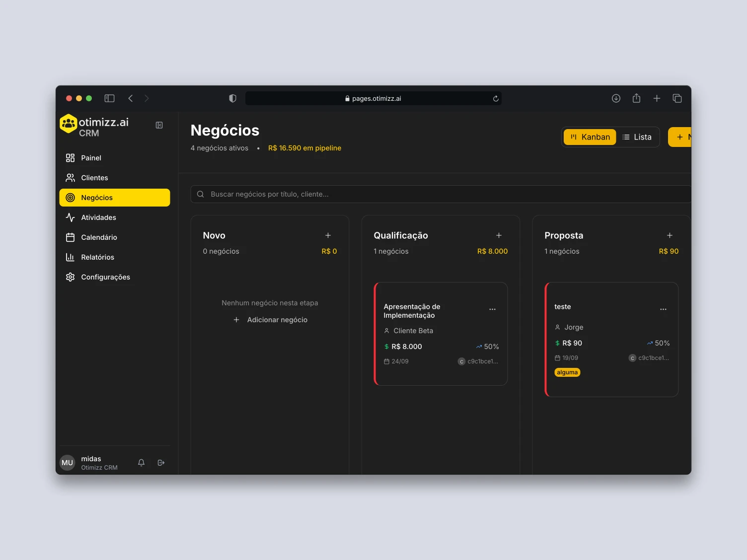
Task: Click plus icon in Qualificação column
Action: pos(499,235)
